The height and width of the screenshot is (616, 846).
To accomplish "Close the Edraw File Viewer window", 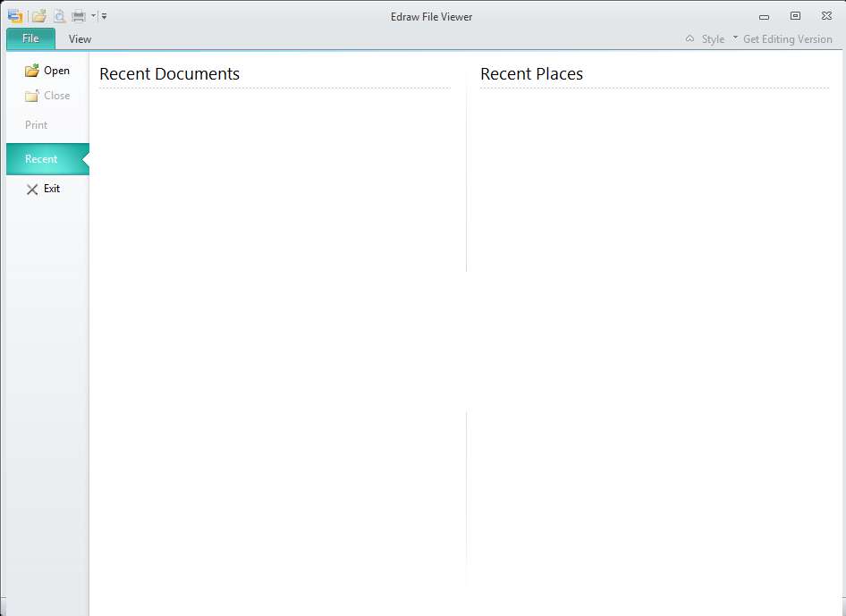I will tap(826, 16).
